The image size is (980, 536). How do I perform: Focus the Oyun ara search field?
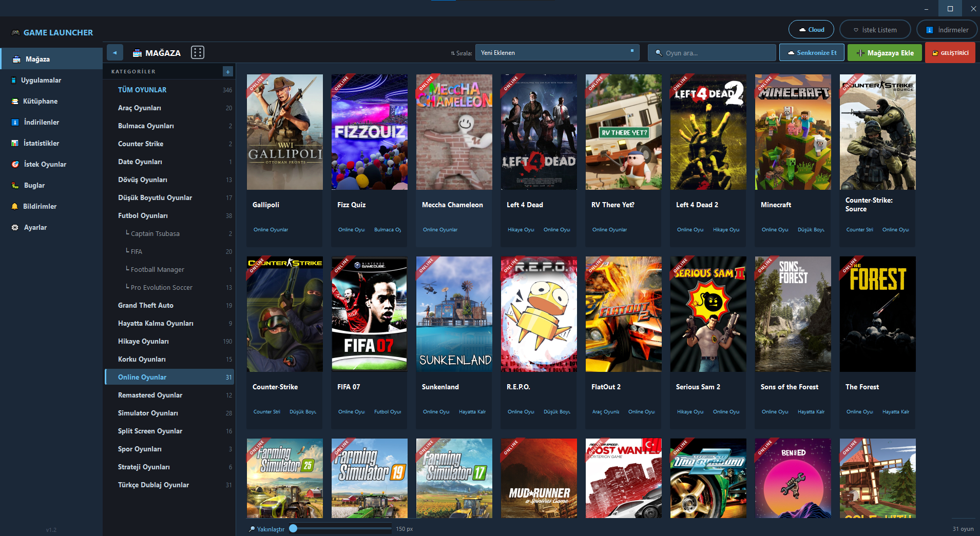point(712,52)
